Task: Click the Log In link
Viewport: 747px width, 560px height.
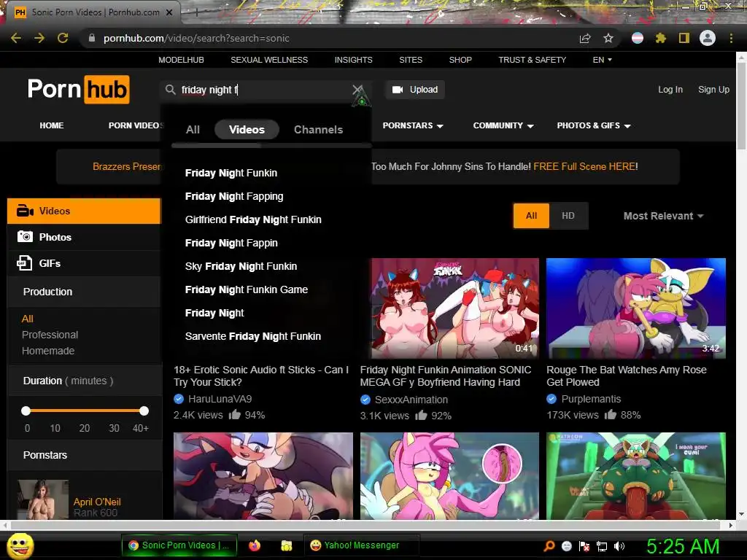Action: click(670, 90)
